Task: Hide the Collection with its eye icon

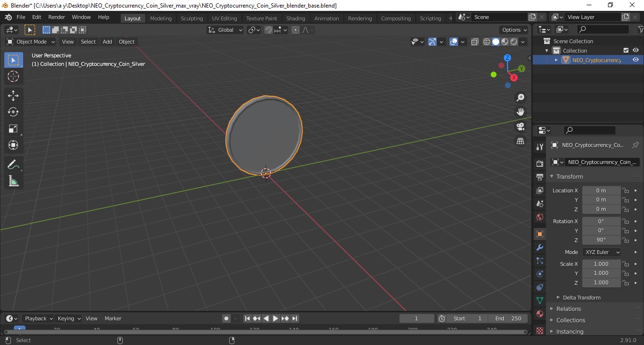Action: click(635, 50)
